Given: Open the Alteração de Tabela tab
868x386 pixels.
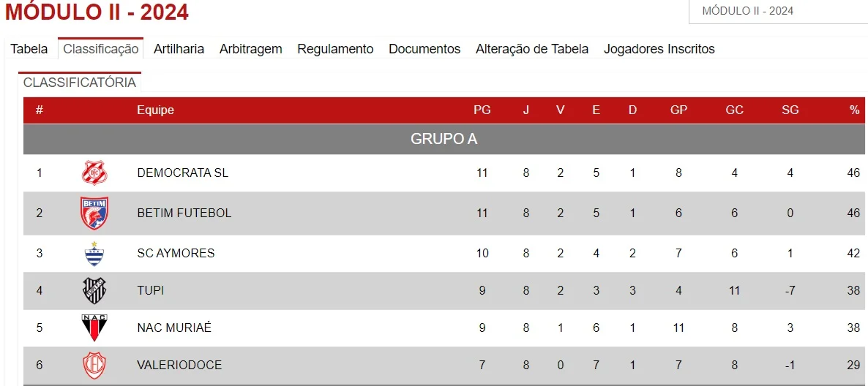Looking at the screenshot, I should tap(532, 49).
